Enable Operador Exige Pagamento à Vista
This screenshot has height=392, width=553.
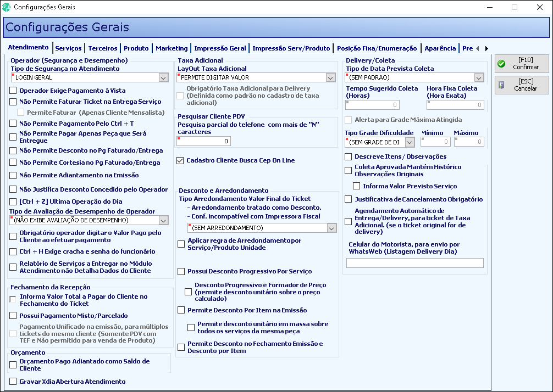click(x=13, y=91)
